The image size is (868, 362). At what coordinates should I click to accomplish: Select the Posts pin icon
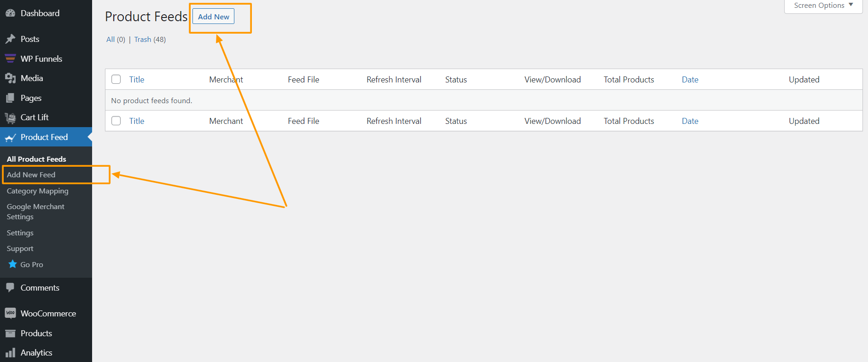click(11, 39)
